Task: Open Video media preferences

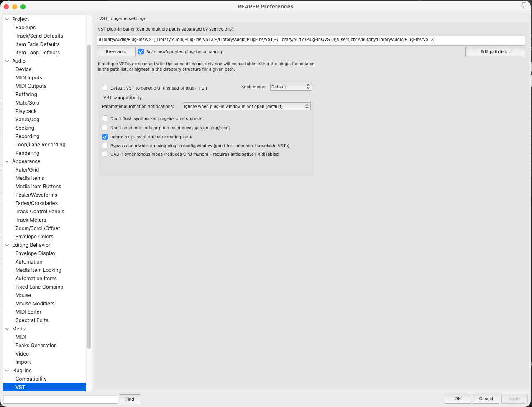Action: click(x=22, y=354)
